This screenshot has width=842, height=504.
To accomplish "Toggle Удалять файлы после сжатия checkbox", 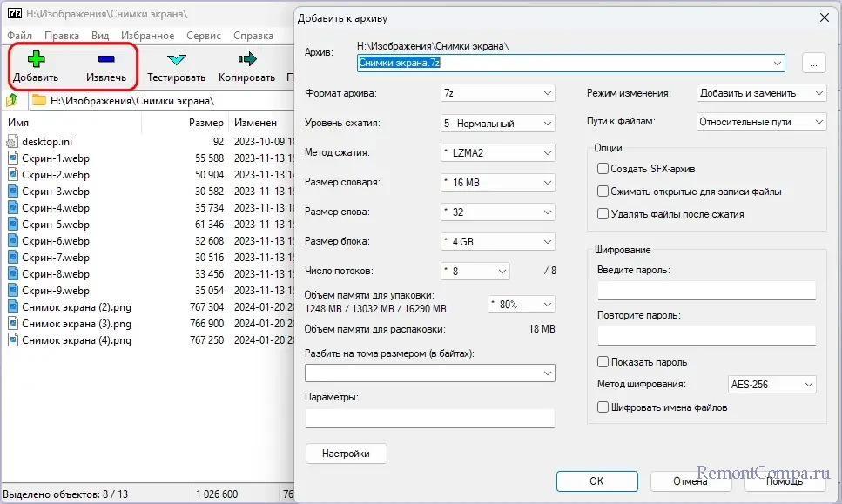I will click(603, 213).
